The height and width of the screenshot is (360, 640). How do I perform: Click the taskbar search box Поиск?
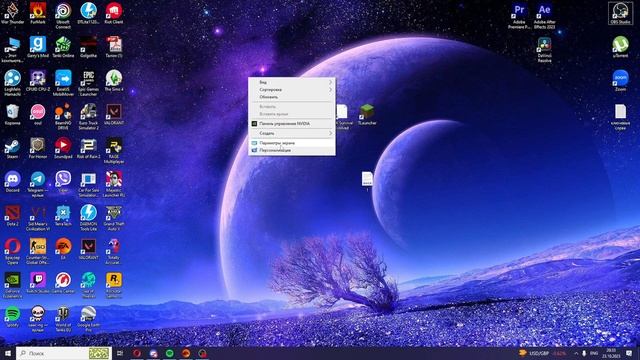coord(64,353)
